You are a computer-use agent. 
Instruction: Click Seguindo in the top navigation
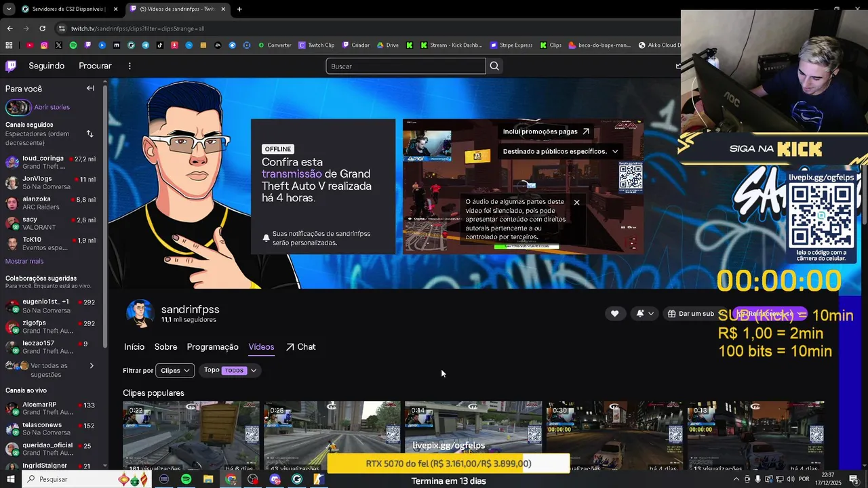point(47,66)
